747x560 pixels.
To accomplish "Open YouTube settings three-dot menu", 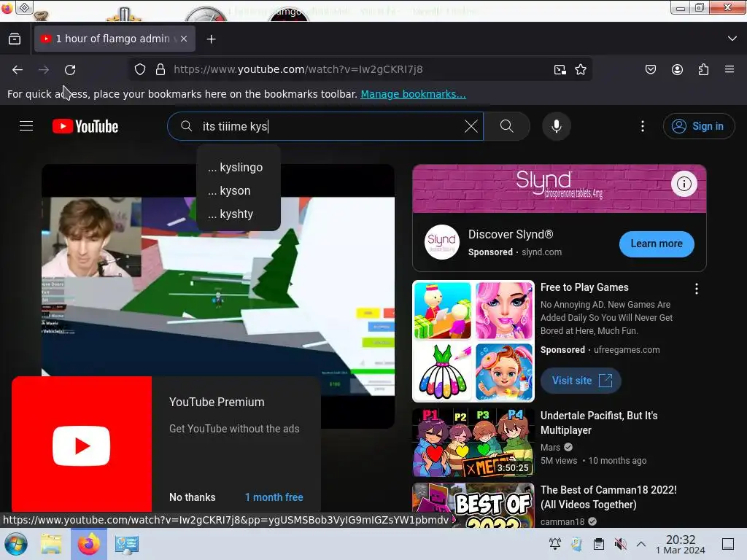I will tap(643, 126).
